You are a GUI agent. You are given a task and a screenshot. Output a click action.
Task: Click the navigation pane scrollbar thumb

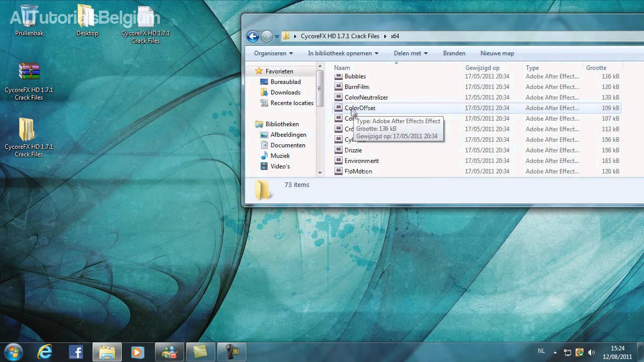(319, 88)
